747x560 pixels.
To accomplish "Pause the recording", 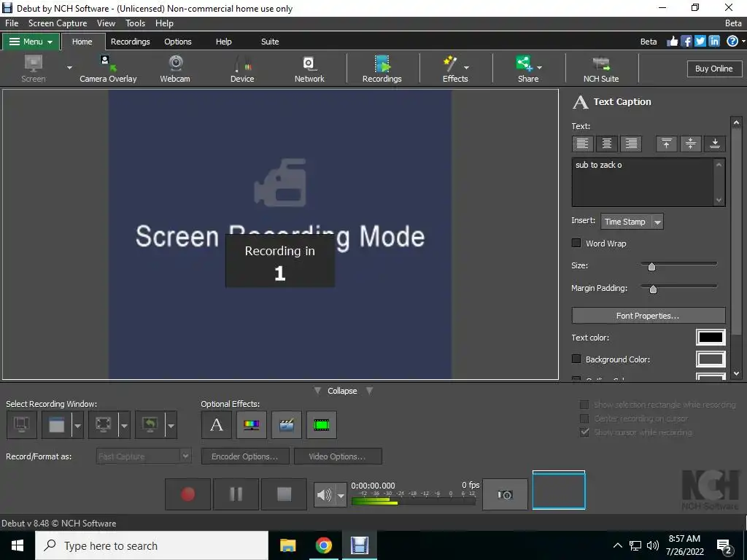I will point(236,494).
